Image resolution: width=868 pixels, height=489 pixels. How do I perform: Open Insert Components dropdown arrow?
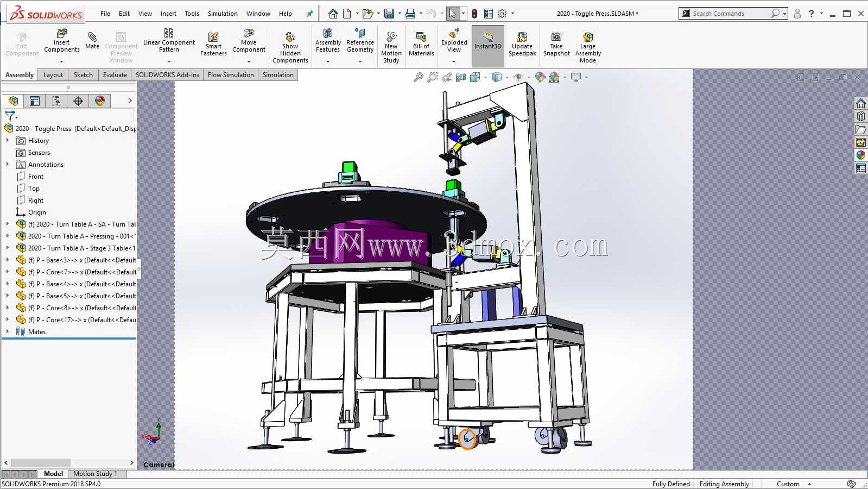point(61,61)
